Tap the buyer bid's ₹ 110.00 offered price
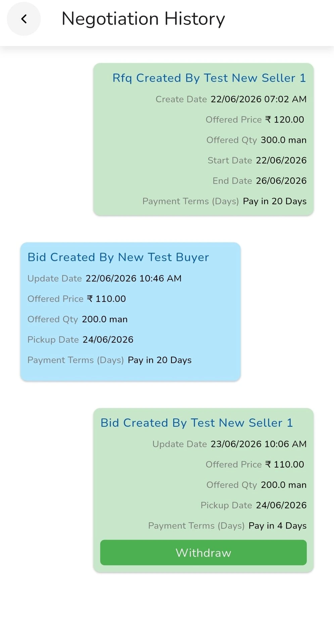Viewport: 334px width, 644px height. click(106, 299)
